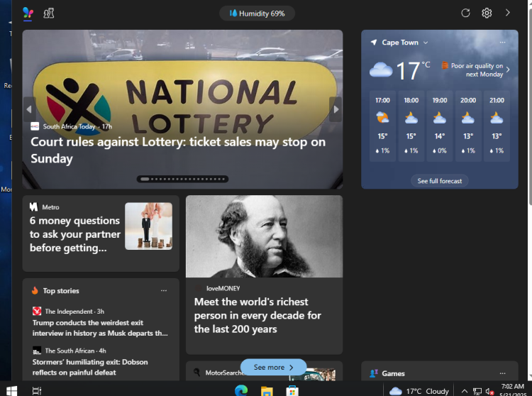Click the See more button

point(274,367)
